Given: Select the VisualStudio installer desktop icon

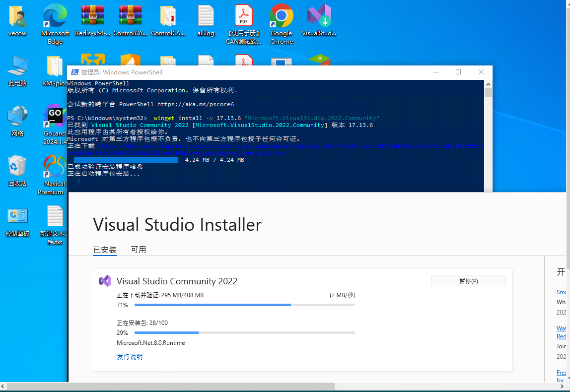Looking at the screenshot, I should point(319,21).
